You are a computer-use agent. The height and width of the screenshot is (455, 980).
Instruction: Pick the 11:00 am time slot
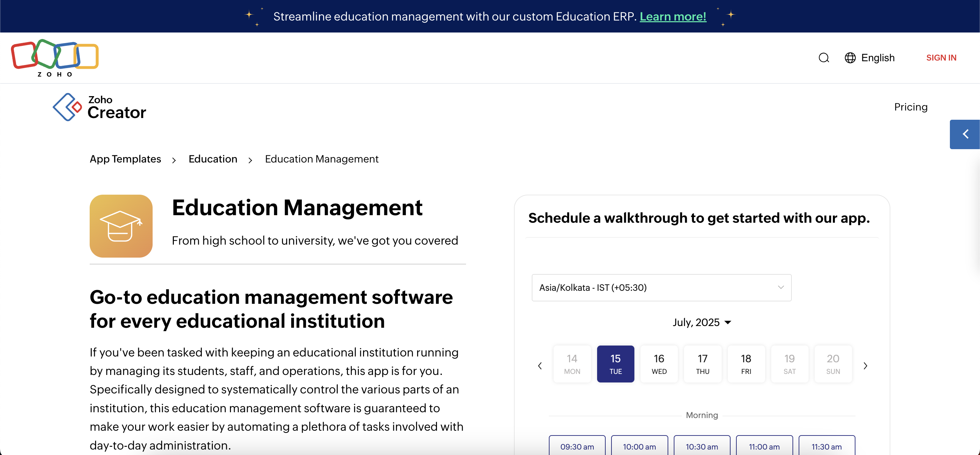764,446
